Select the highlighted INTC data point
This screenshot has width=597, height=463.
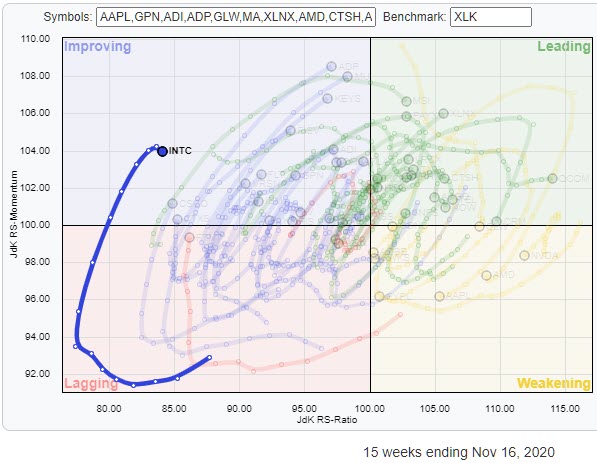tap(163, 151)
